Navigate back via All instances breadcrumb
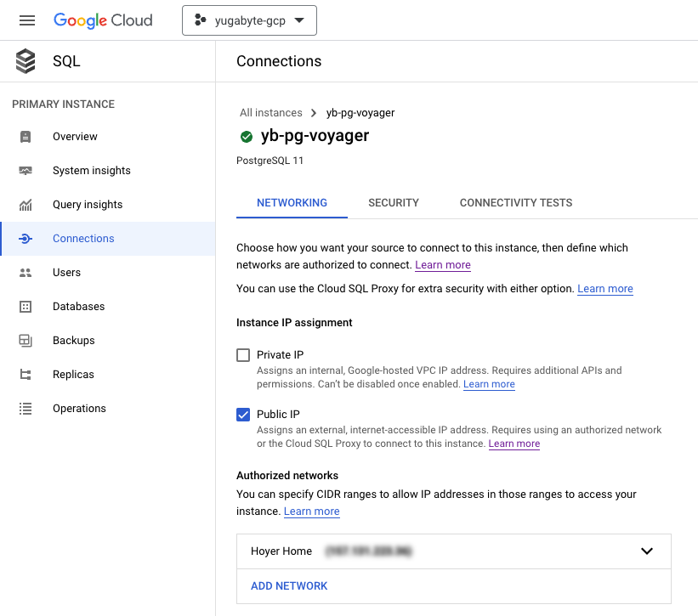The height and width of the screenshot is (616, 698). pos(270,112)
